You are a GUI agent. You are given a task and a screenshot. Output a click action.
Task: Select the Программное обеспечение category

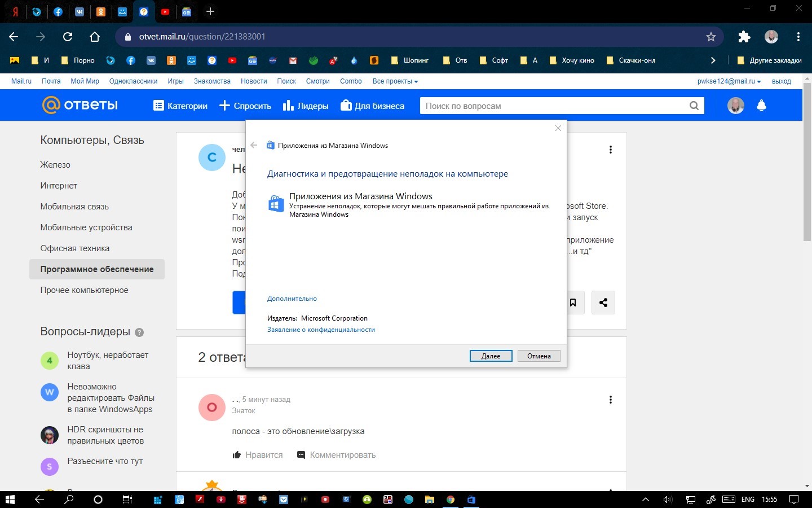pos(97,269)
